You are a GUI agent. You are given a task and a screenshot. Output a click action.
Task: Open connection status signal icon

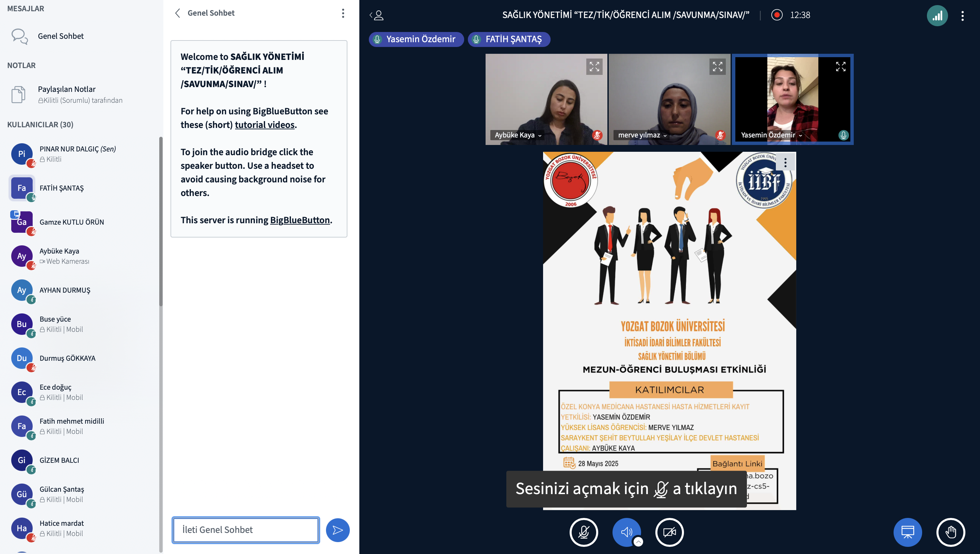point(937,16)
